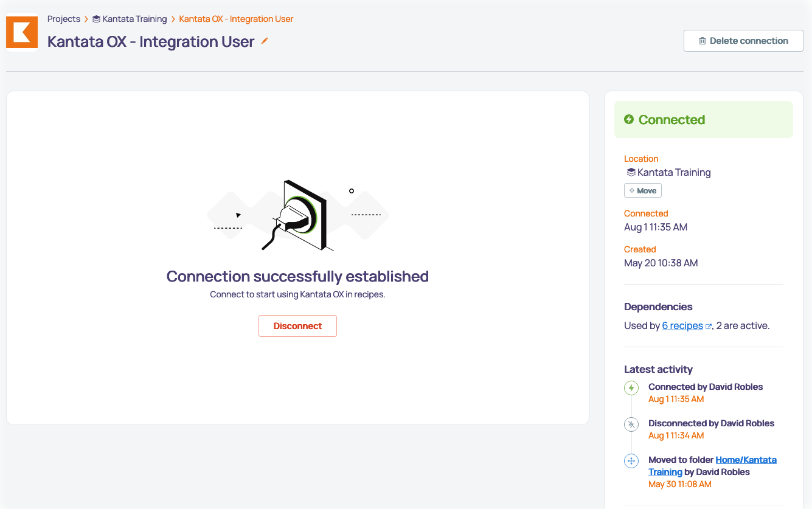Click the orange Kantata logo icon
This screenshot has height=509, width=812.
pyautogui.click(x=22, y=32)
